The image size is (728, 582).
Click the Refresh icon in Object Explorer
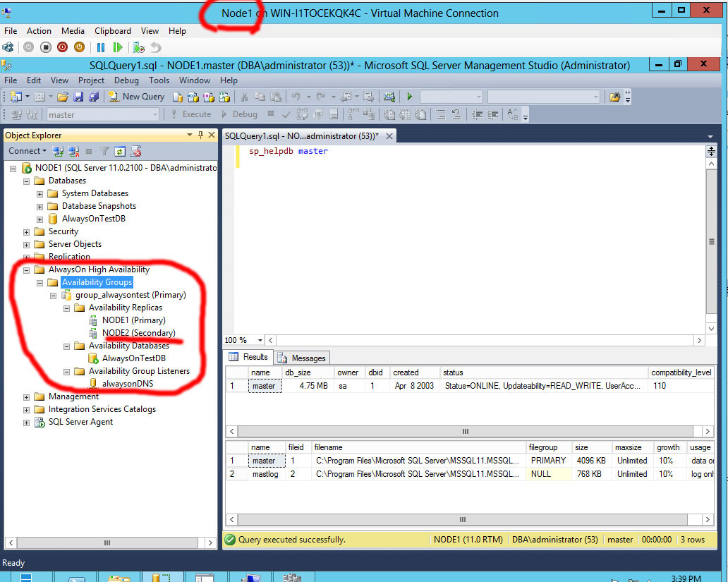[120, 150]
